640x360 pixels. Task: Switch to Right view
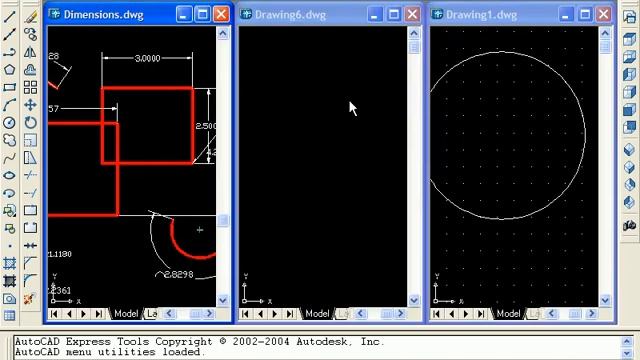tap(629, 92)
